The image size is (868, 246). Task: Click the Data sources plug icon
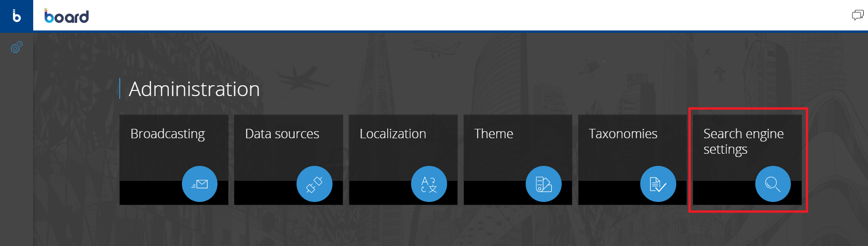pos(314,184)
